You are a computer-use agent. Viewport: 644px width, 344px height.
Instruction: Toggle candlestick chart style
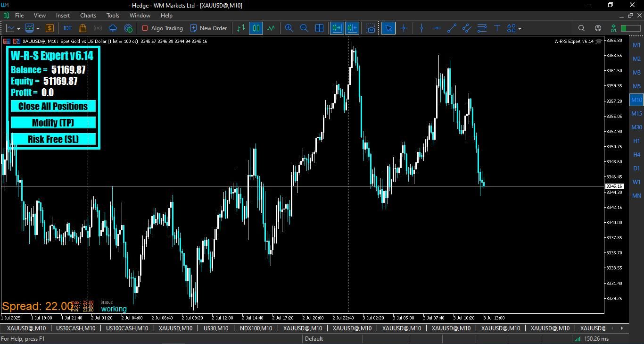(x=256, y=28)
